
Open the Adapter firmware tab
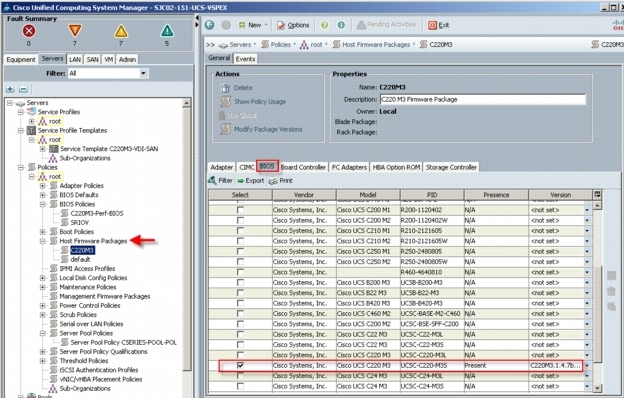222,167
